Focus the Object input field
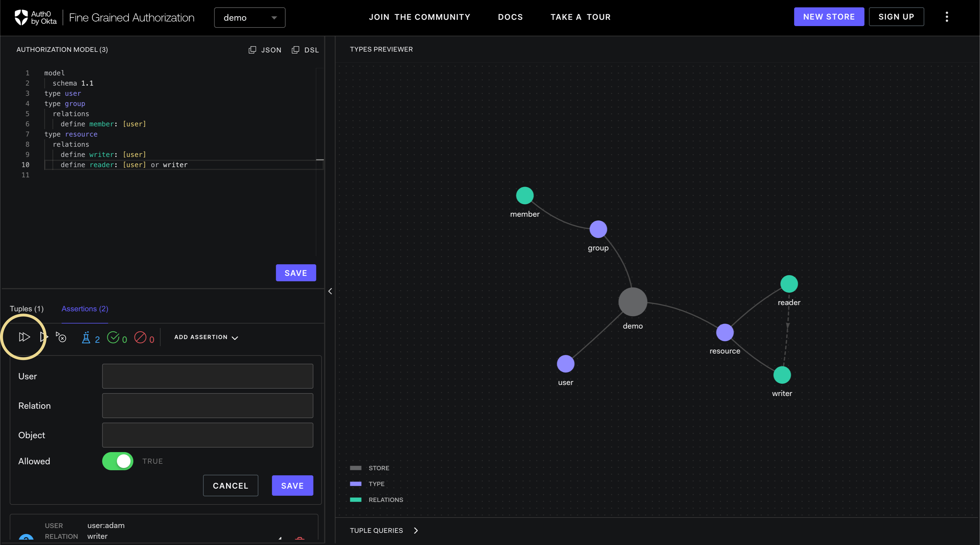The image size is (980, 545). pyautogui.click(x=207, y=435)
